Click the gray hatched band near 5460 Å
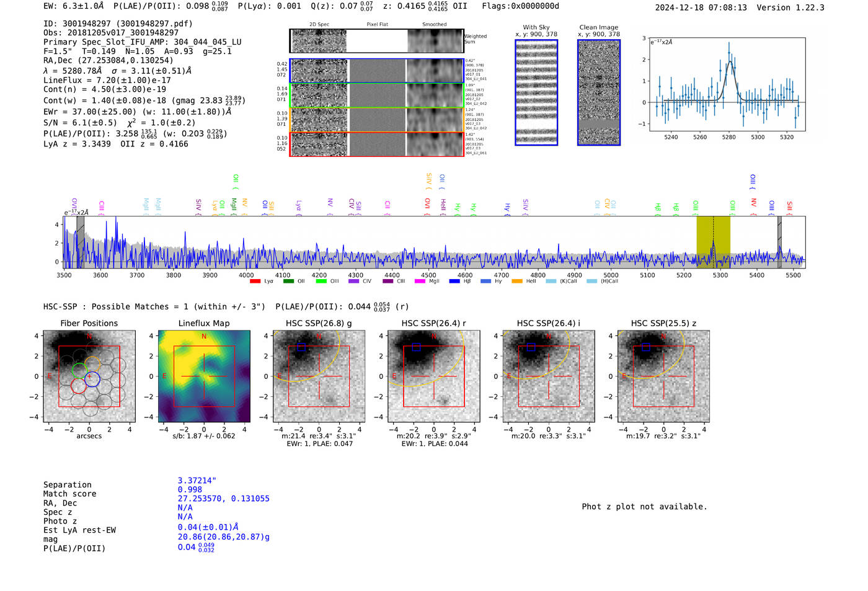Screen dimensions: 868x591 (x=779, y=242)
